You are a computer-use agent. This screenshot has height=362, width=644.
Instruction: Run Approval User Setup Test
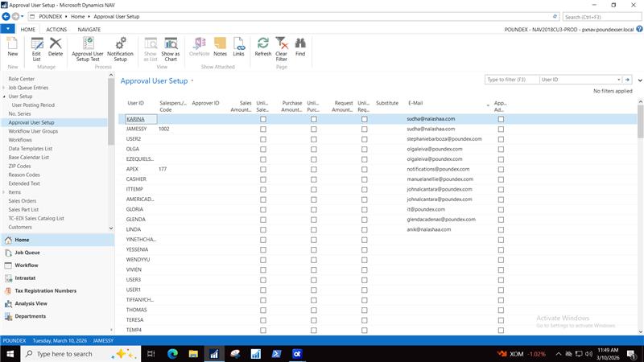click(87, 47)
